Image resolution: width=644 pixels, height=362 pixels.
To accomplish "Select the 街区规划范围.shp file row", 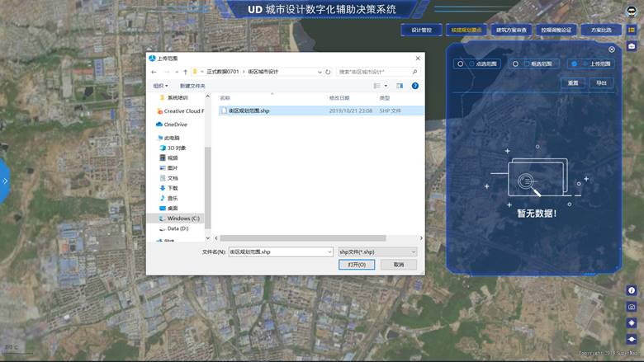I will click(321, 110).
